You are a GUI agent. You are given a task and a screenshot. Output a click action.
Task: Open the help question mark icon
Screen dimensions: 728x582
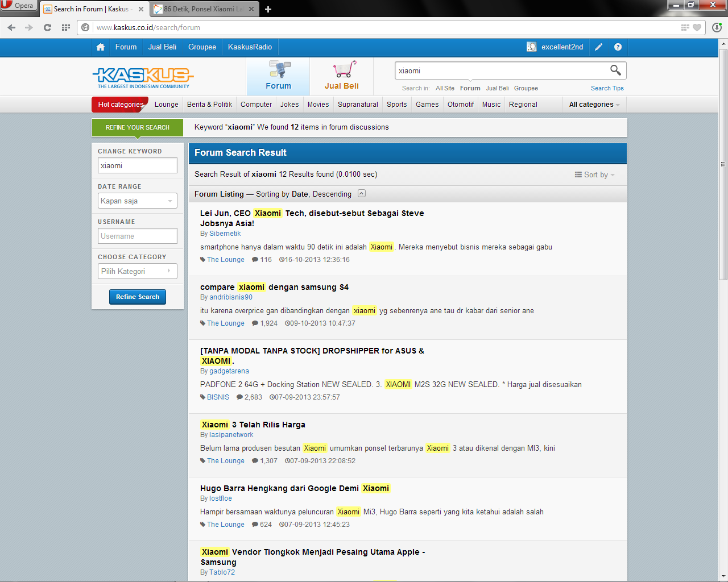[618, 47]
